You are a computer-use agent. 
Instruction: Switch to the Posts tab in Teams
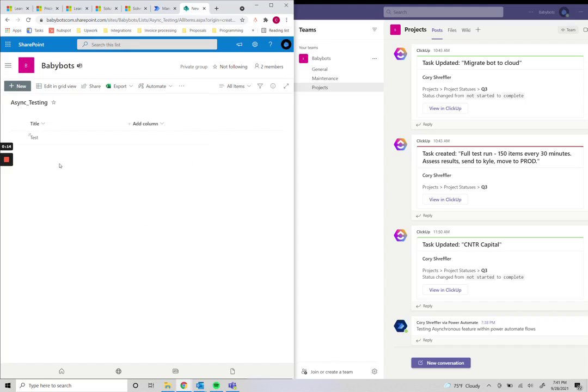[437, 30]
